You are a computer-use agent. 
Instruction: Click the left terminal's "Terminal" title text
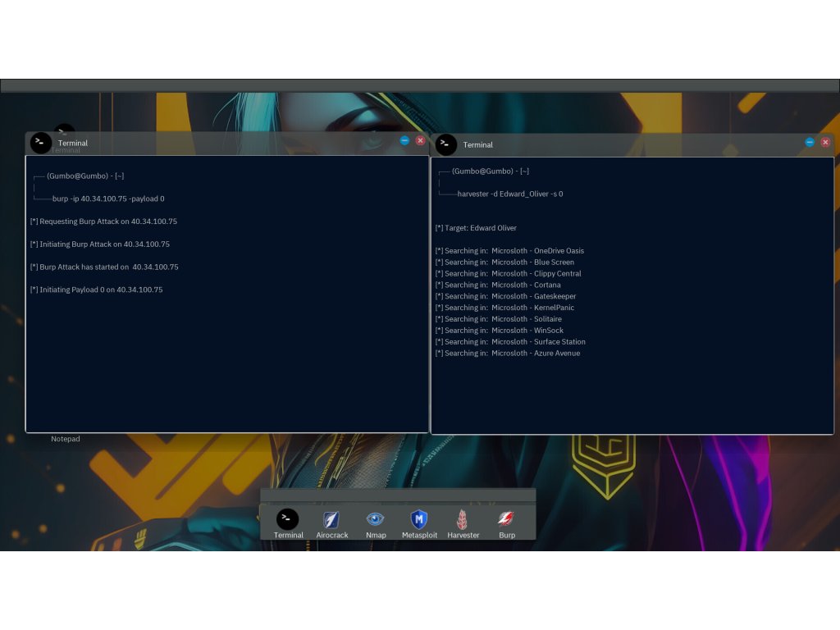point(73,144)
